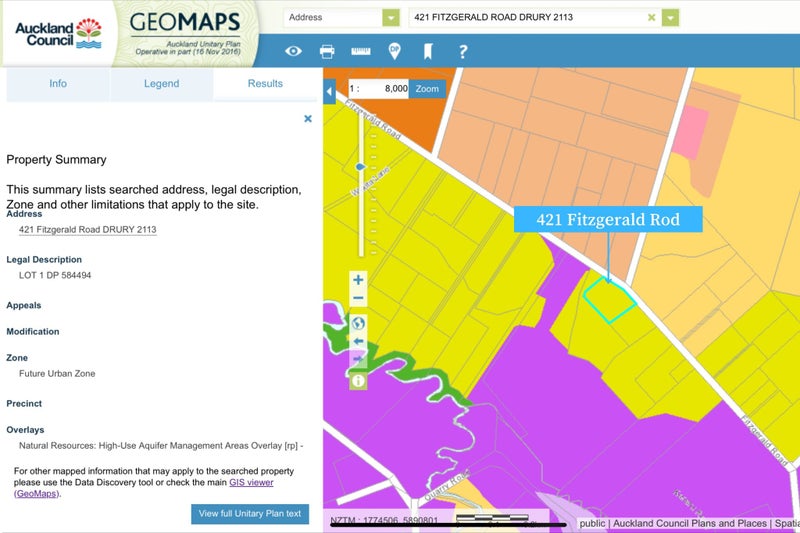Viewport: 800px width, 533px height.
Task: Click the map info identify icon
Action: point(358,380)
